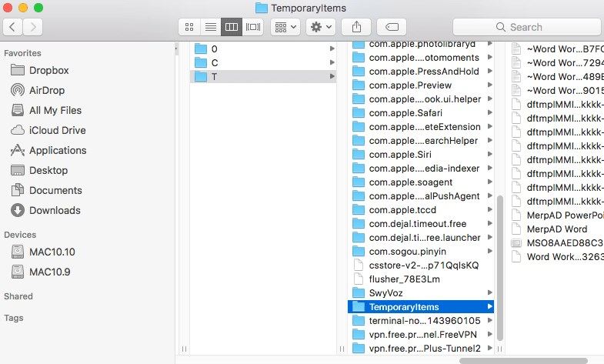604x364 pixels.
Task: Click the Shared sidebar section
Action: (18, 296)
